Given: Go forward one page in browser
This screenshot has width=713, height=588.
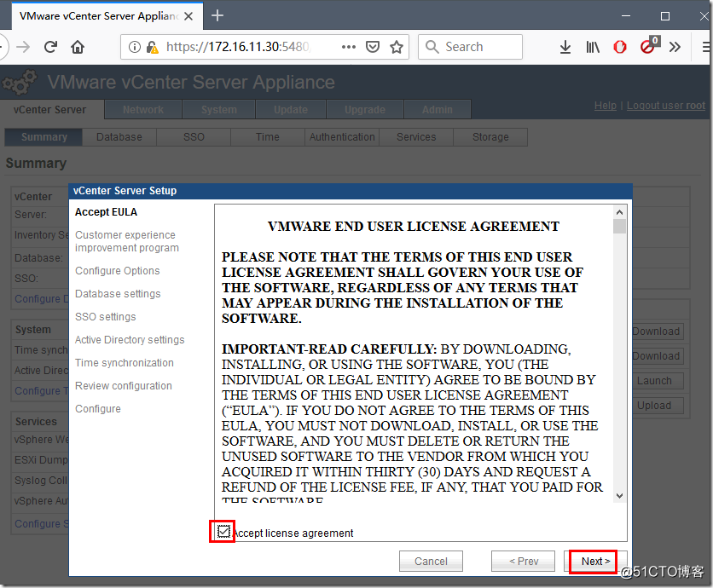Looking at the screenshot, I should tap(23, 47).
